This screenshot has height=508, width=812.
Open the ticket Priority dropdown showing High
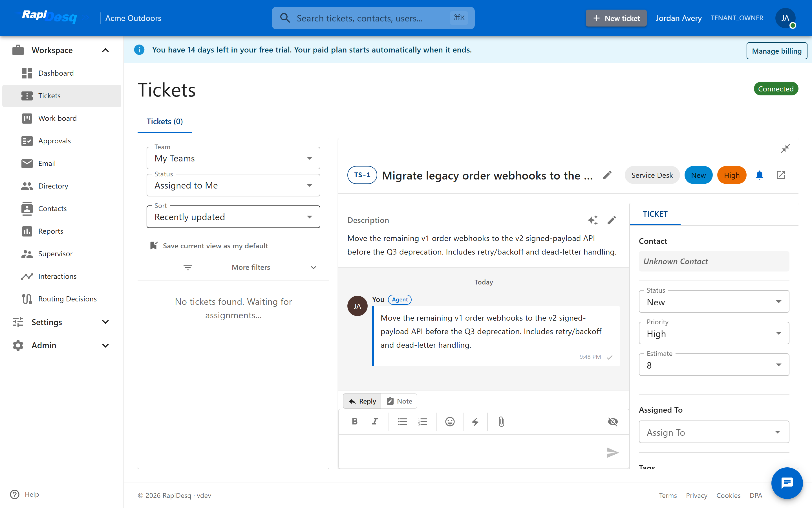714,333
